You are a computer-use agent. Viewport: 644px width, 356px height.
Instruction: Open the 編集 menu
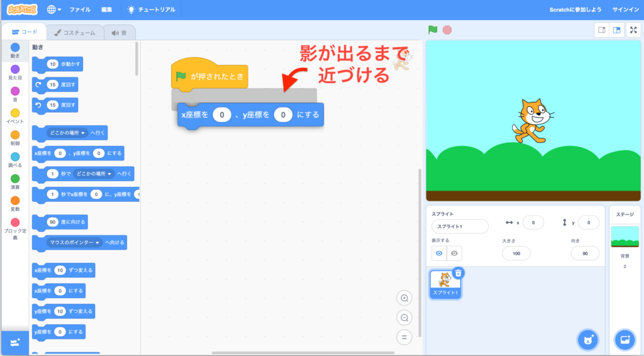click(x=106, y=9)
